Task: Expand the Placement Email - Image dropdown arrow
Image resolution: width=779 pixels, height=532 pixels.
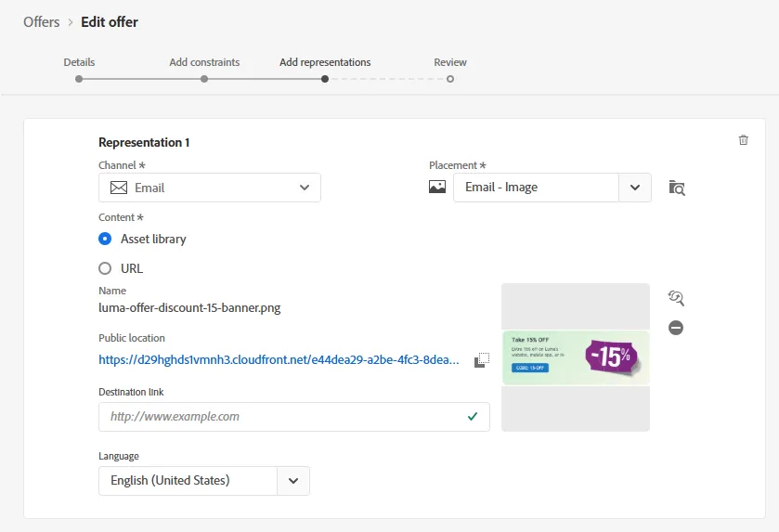Action: [635, 188]
